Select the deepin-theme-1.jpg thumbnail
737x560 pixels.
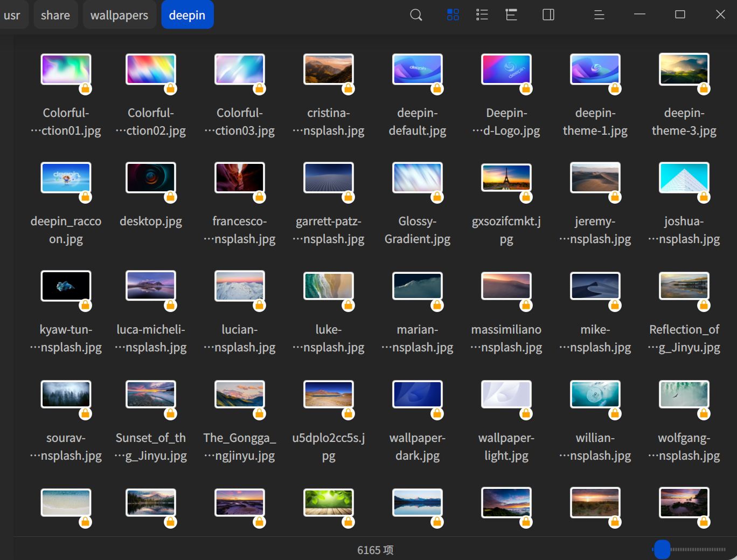[595, 70]
